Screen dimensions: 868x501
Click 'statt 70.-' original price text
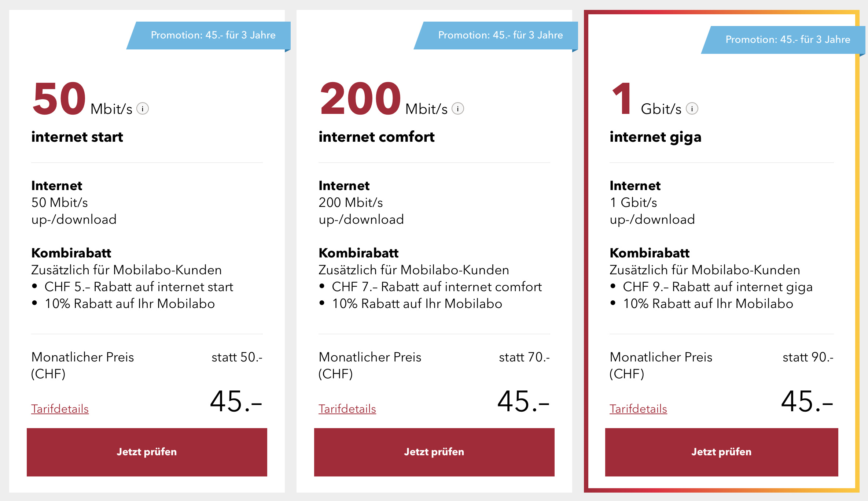click(x=524, y=357)
